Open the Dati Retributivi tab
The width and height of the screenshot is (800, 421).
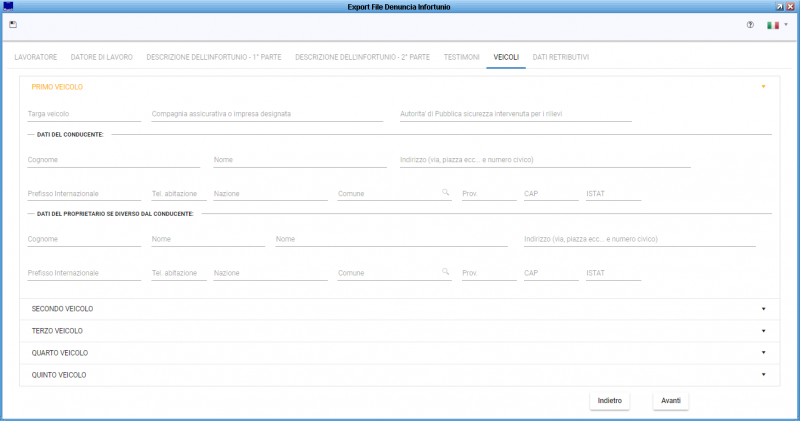(x=560, y=57)
